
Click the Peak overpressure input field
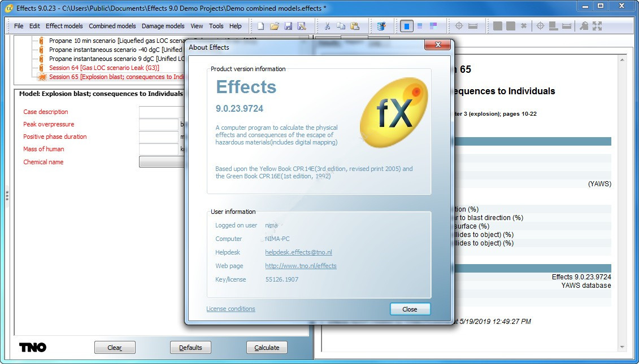point(159,125)
